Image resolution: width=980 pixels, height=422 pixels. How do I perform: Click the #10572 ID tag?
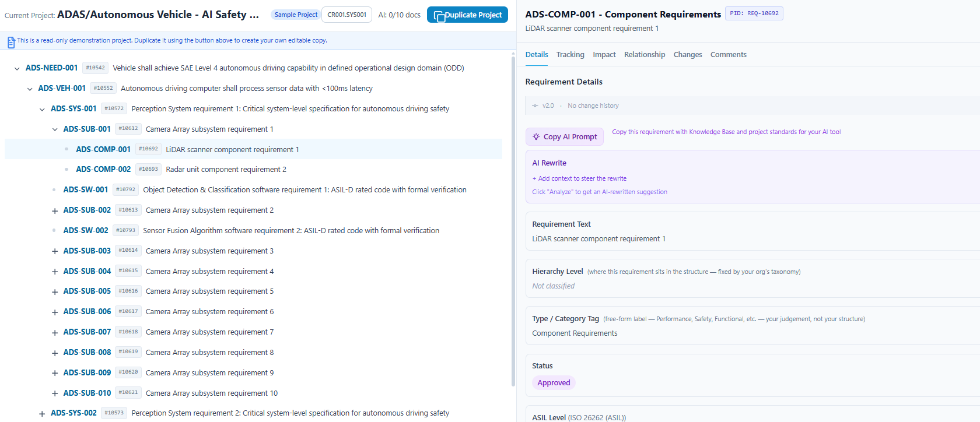point(114,108)
